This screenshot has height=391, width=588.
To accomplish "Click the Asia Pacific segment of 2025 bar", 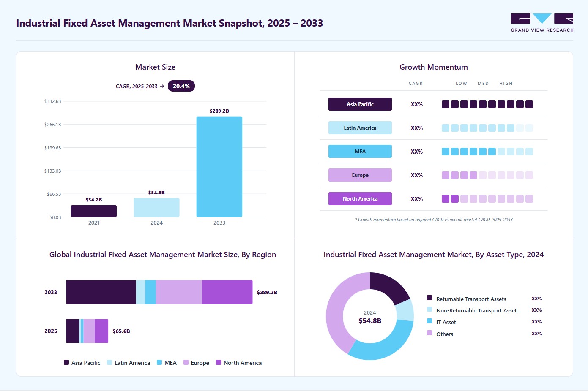I will point(73,331).
